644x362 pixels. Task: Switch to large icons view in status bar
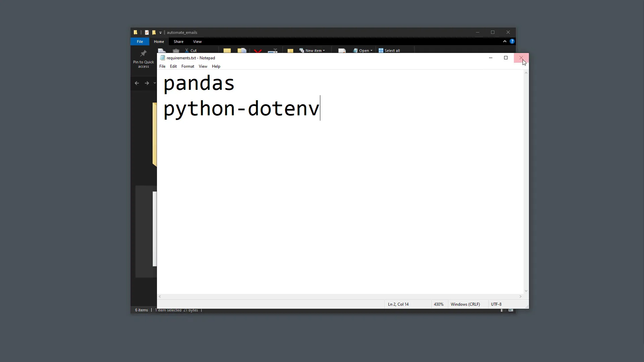pyautogui.click(x=511, y=310)
